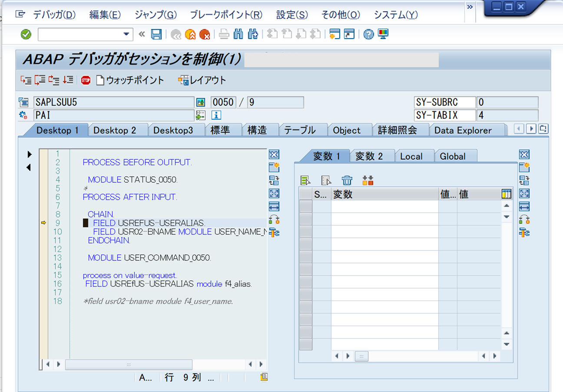Viewport: 563px width, 392px height.
Task: Click the tab scroll right arrow near Data Explorer
Action: click(x=531, y=129)
